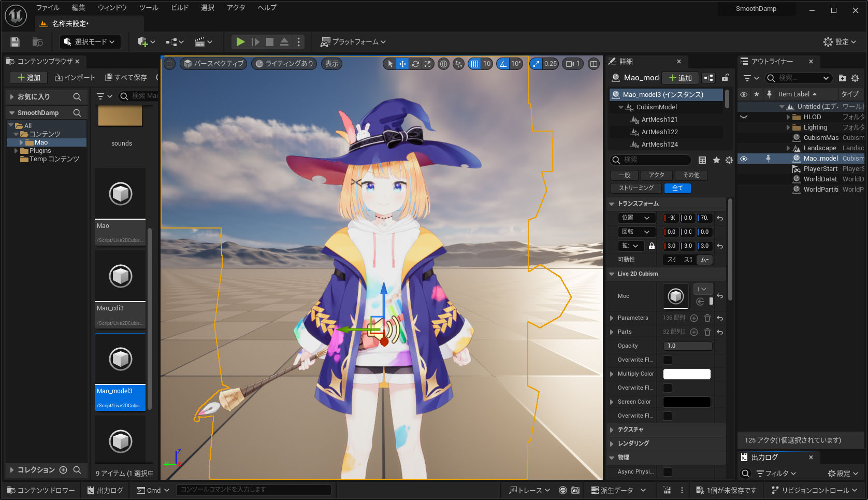Toggle Overwrite Flag checkbox above Multiply Color
868x500 pixels.
[668, 360]
